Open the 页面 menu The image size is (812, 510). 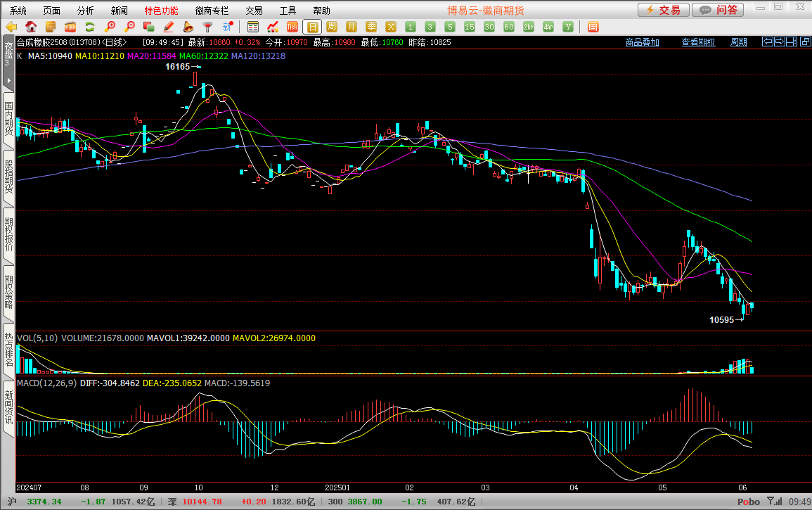pyautogui.click(x=52, y=11)
